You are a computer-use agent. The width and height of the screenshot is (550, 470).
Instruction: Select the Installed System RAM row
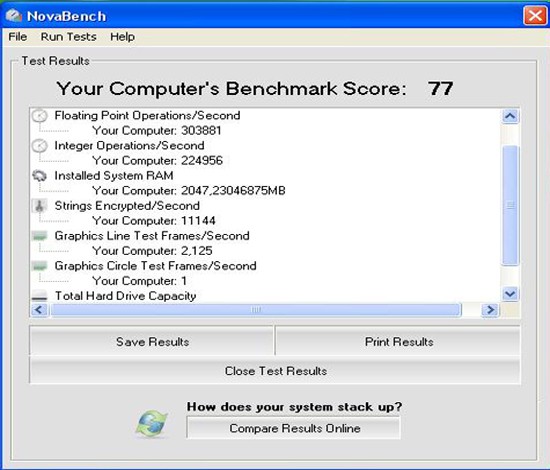click(114, 175)
